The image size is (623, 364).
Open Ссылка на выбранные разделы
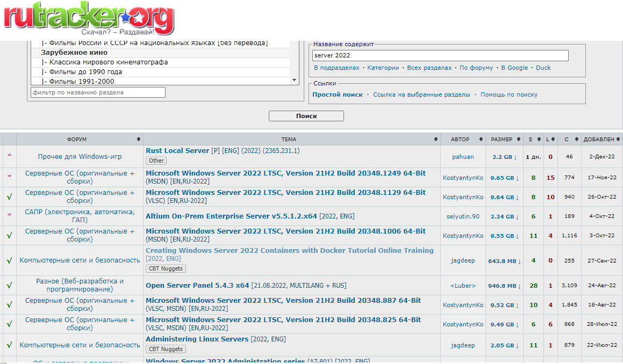pos(421,94)
